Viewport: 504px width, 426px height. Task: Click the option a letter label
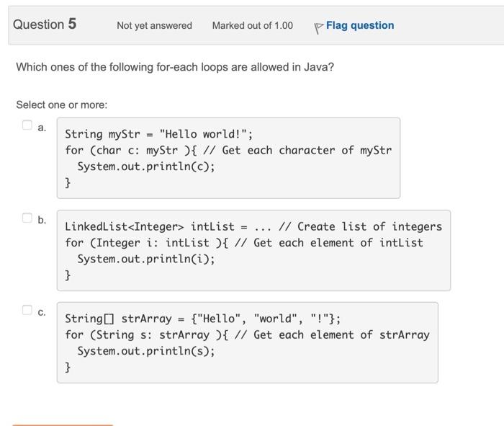pos(42,128)
